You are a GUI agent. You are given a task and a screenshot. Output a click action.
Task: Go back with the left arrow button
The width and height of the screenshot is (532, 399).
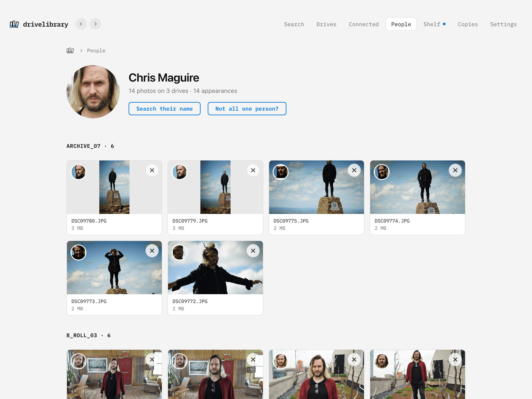[81, 24]
